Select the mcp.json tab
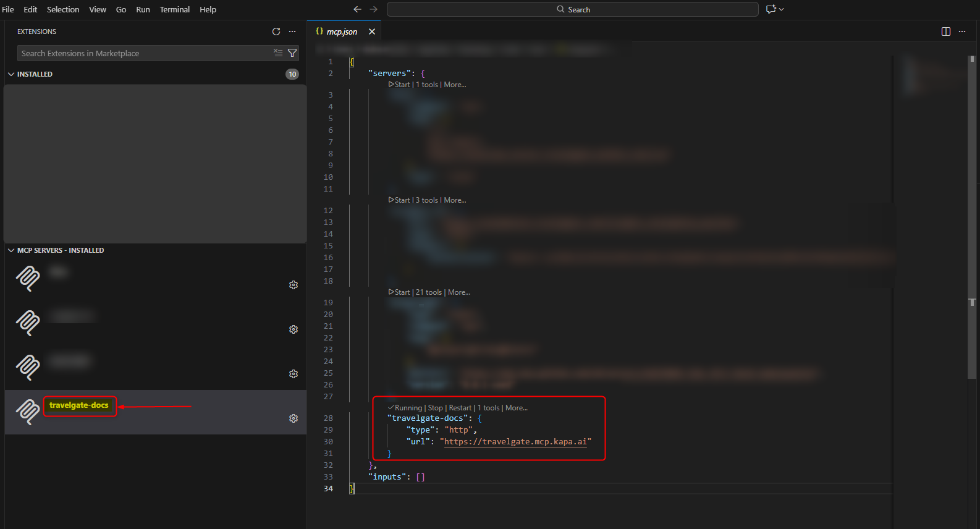Screen dimensions: 980x529 click(x=341, y=32)
